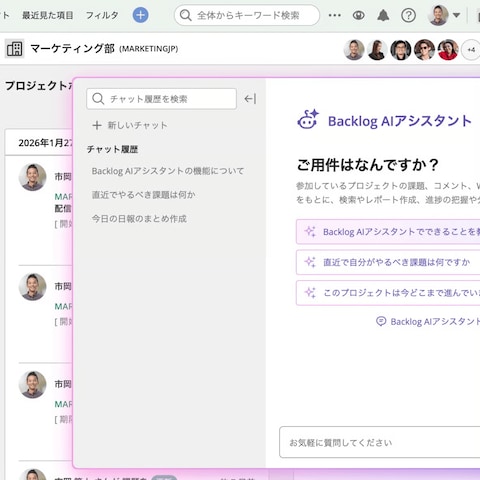Viewport: 480px width, 480px height.
Task: Collapse the chat history sidebar
Action: pyautogui.click(x=250, y=99)
